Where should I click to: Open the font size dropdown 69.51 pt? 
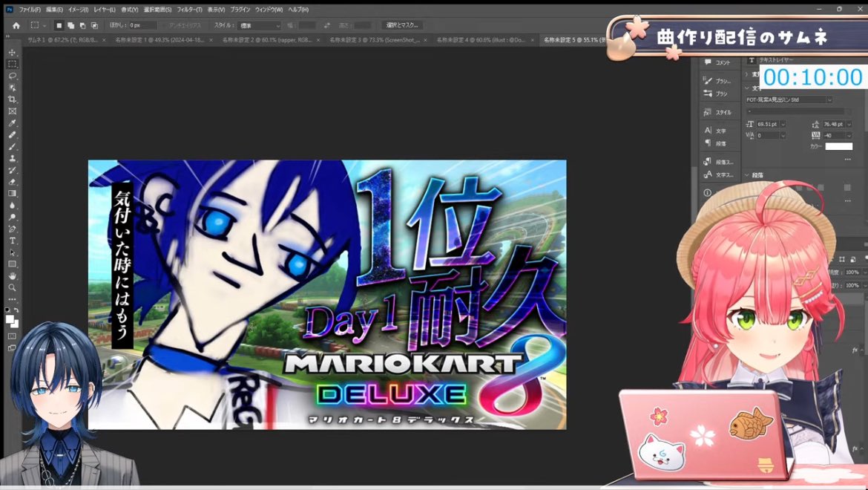click(x=783, y=125)
